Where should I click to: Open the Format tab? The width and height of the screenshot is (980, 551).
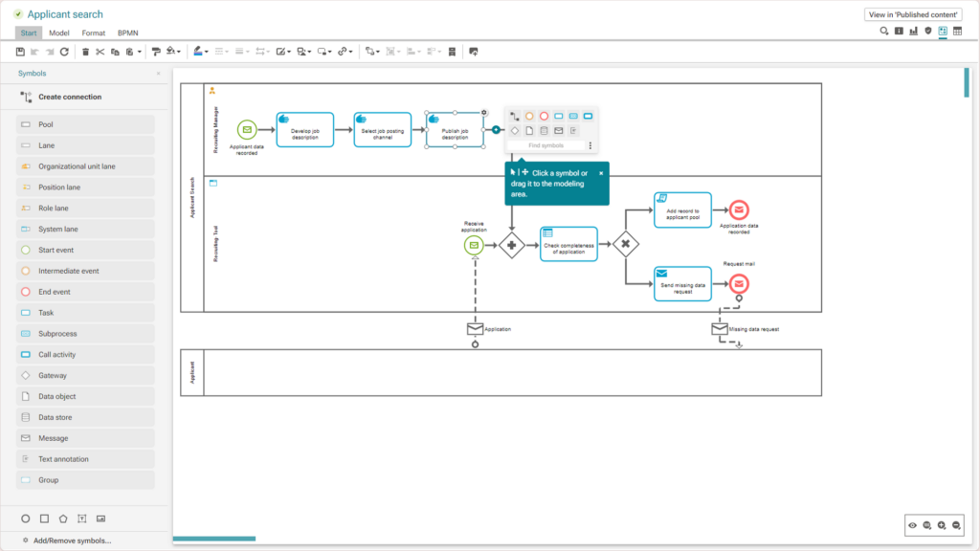tap(93, 32)
